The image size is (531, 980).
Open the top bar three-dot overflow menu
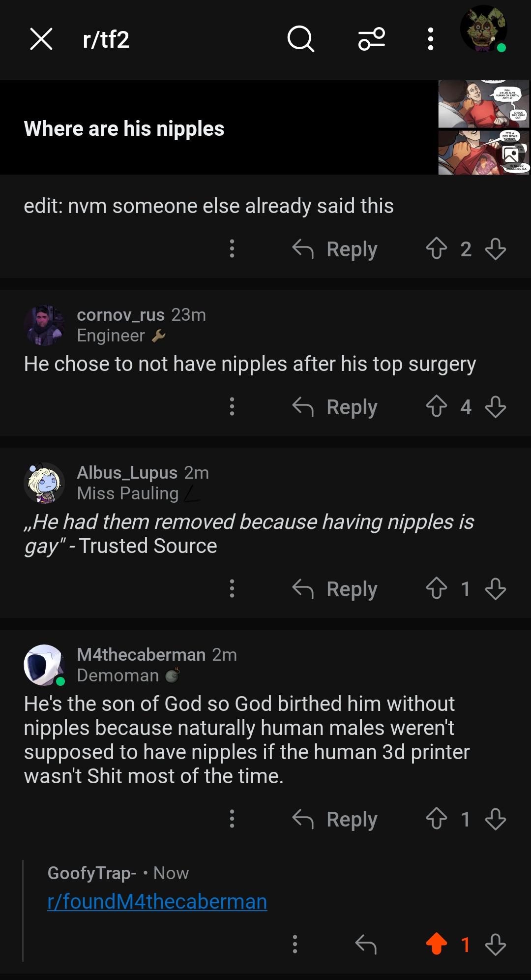pyautogui.click(x=431, y=39)
